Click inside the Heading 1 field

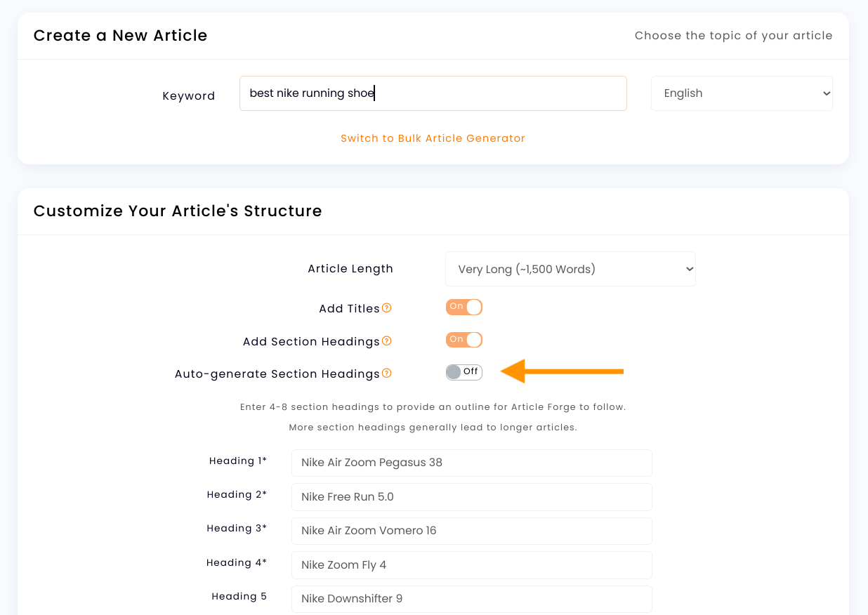point(471,463)
